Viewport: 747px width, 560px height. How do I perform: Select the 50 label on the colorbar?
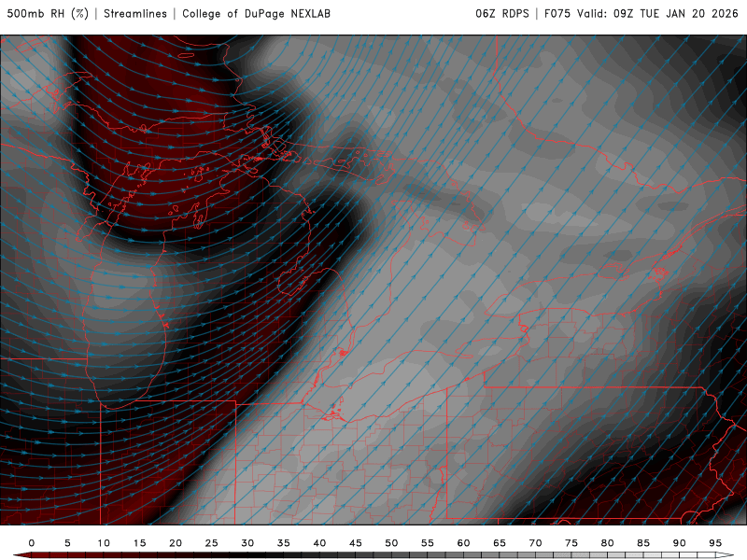click(x=391, y=543)
